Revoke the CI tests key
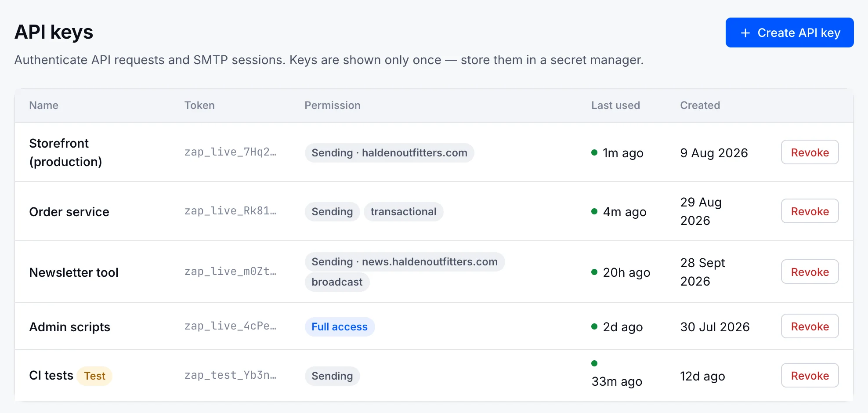The height and width of the screenshot is (413, 868). click(x=810, y=375)
